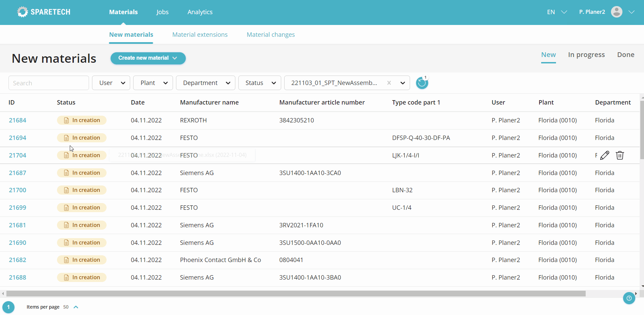
Task: Click the In creation badge of row 21704
Action: point(82,155)
